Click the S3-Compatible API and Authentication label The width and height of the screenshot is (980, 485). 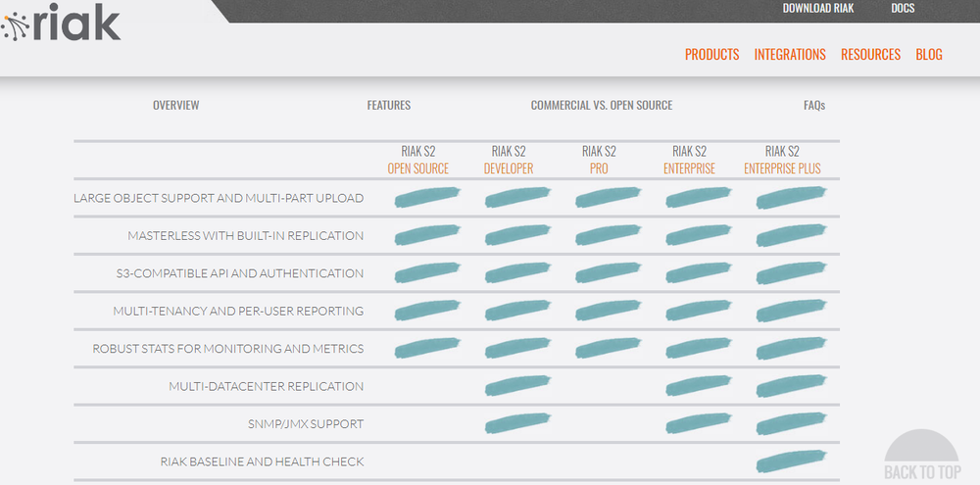click(240, 273)
